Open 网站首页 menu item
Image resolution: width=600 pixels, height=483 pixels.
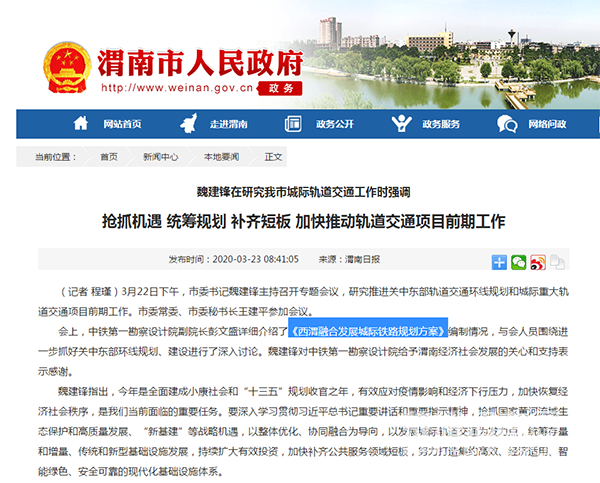(122, 124)
